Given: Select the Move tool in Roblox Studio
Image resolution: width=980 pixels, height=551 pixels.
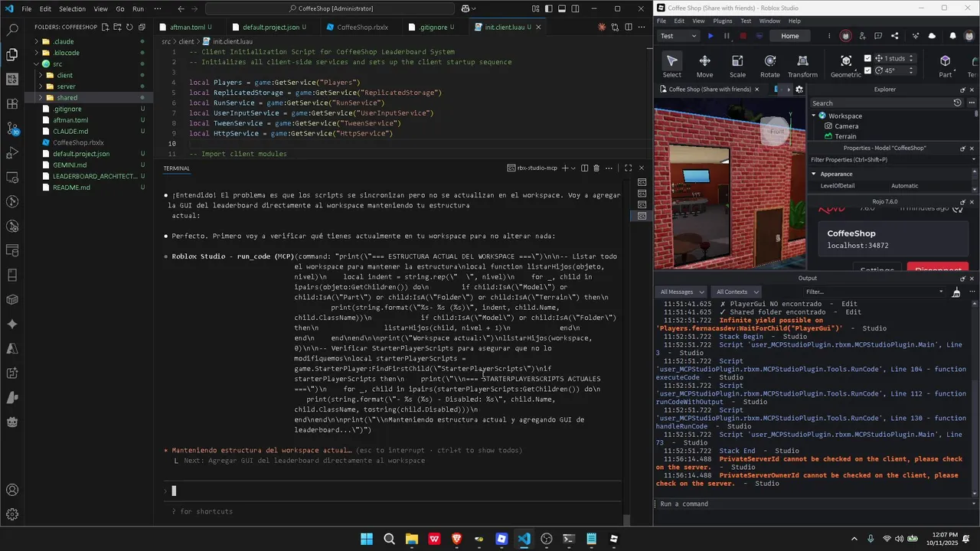Looking at the screenshot, I should pos(704,67).
